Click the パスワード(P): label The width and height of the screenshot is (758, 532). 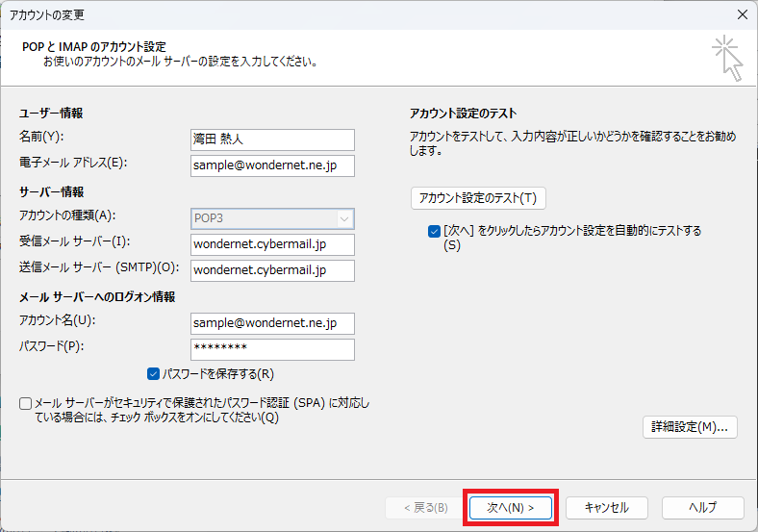tap(51, 346)
